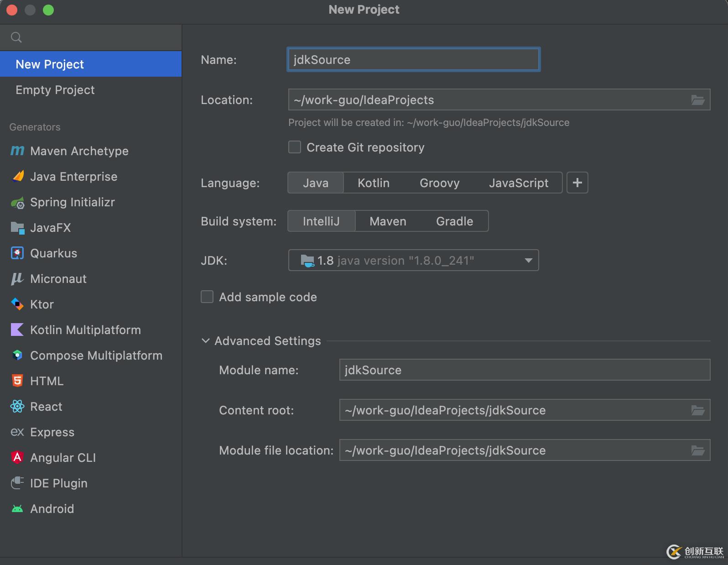Browse for Location using folder icon
Image resolution: width=728 pixels, height=565 pixels.
pos(697,99)
